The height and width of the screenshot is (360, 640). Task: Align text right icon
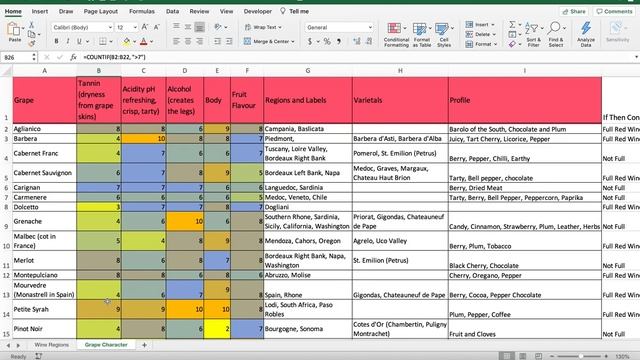click(199, 41)
